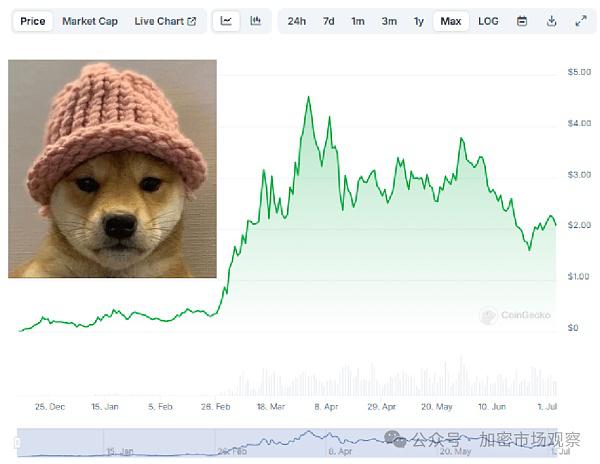Image resolution: width=600 pixels, height=464 pixels.
Task: Select the 24h time range
Action: coord(297,21)
